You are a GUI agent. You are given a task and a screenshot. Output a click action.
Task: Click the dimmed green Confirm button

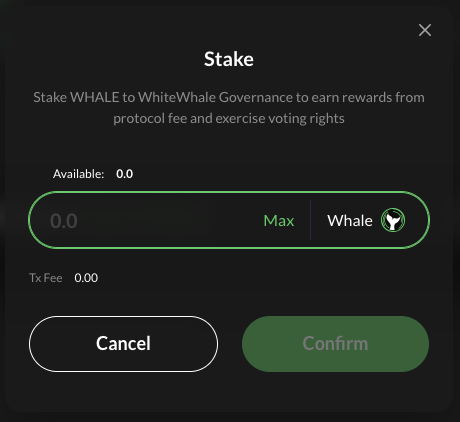pyautogui.click(x=335, y=344)
